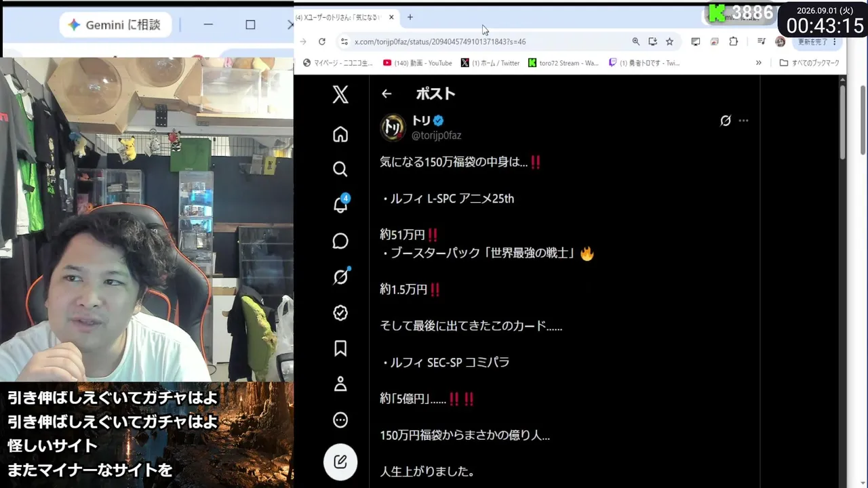
Task: Open X chat messages
Action: pyautogui.click(x=340, y=241)
